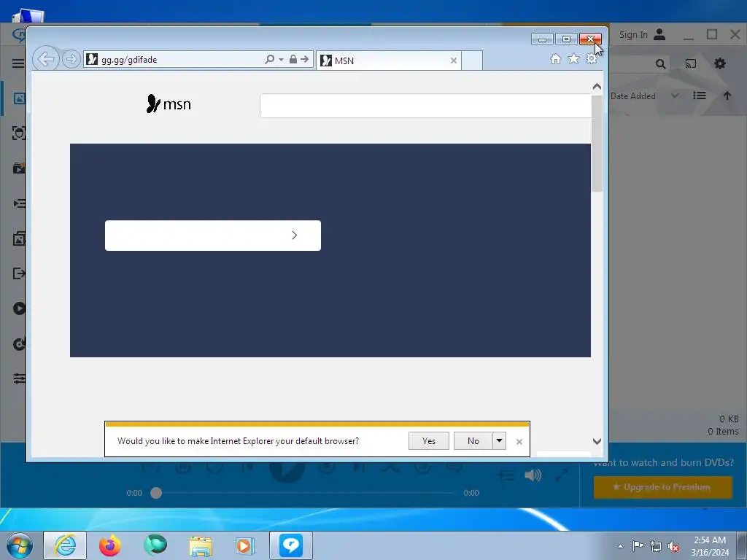Click the msn logo
The height and width of the screenshot is (560, 747).
click(169, 104)
